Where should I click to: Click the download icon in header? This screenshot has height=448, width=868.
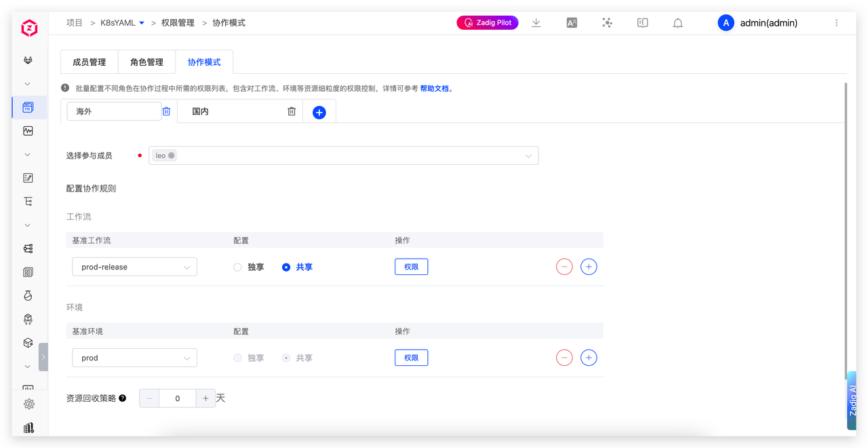[536, 23]
